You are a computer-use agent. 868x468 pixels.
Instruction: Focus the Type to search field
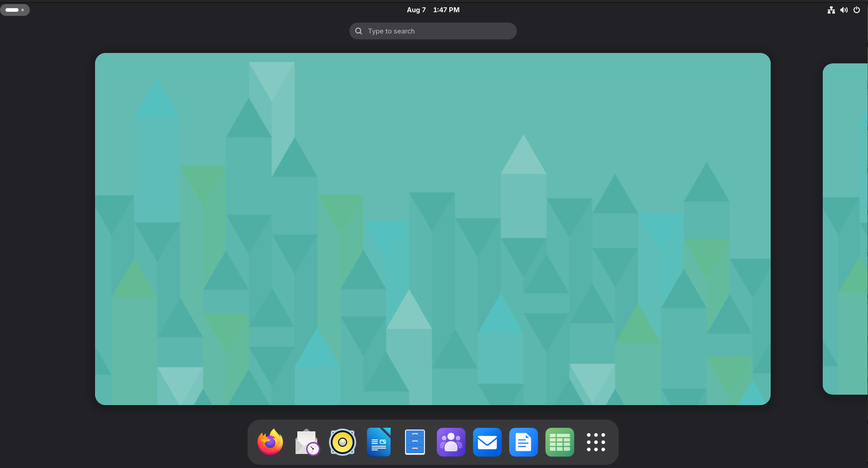tap(433, 31)
